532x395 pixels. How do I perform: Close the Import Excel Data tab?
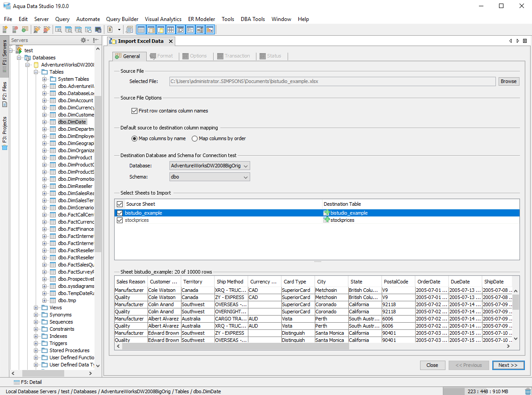pyautogui.click(x=171, y=41)
